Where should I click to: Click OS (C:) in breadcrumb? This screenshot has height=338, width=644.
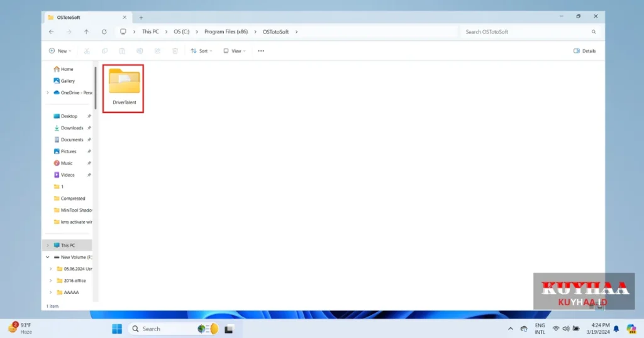[x=182, y=31]
